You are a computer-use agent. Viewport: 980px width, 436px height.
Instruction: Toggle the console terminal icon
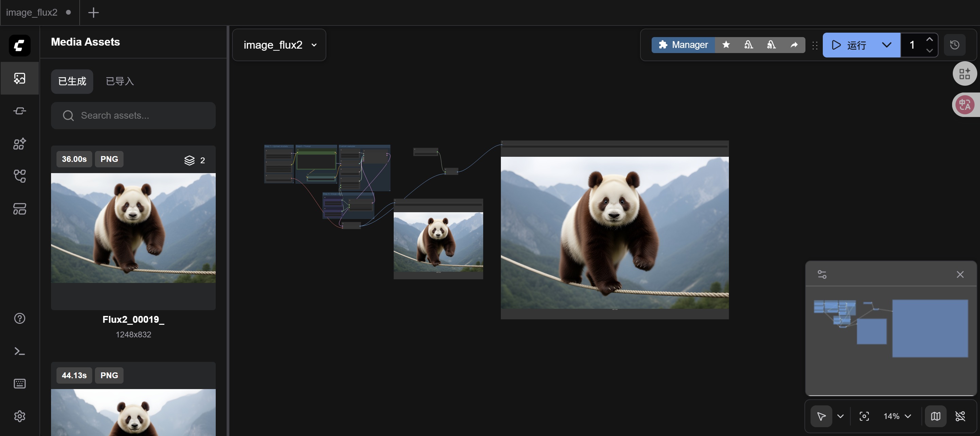(x=19, y=351)
